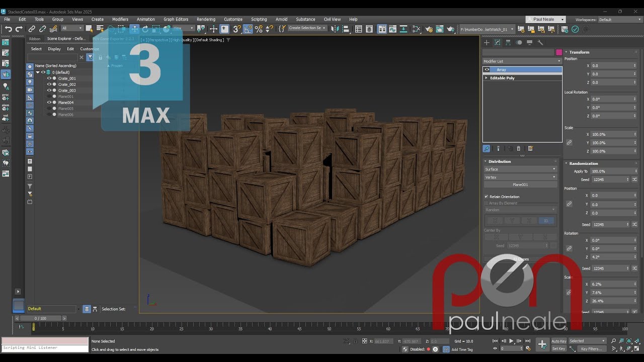
Task: Toggle the Auto Key button
Action: click(x=559, y=341)
